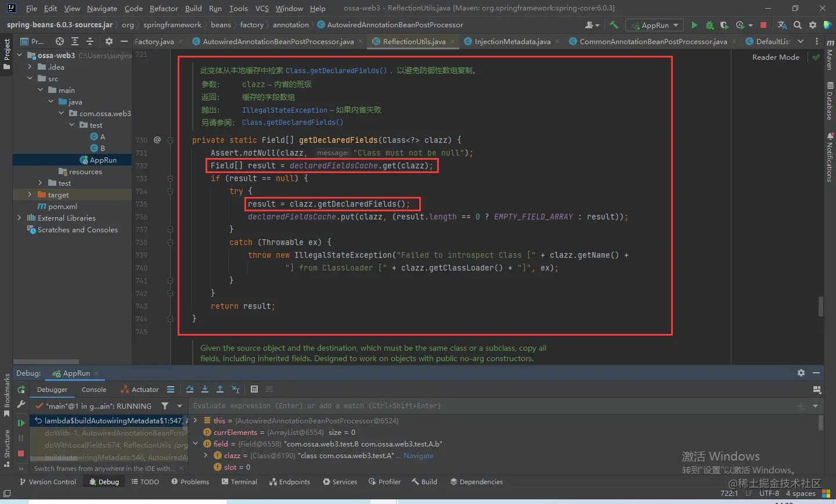Expand the .idea folder
Screen dimensions: 836x504
pyautogui.click(x=30, y=67)
